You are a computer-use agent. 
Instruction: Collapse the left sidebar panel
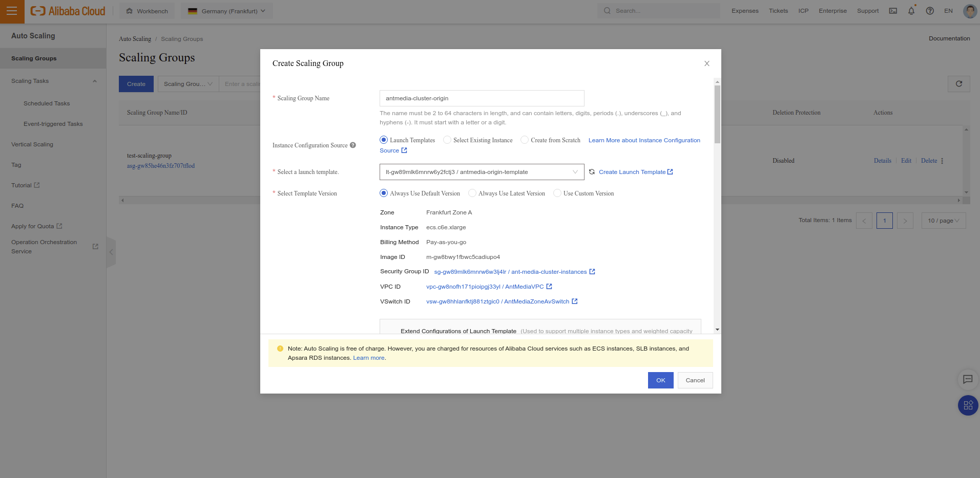[x=111, y=252]
